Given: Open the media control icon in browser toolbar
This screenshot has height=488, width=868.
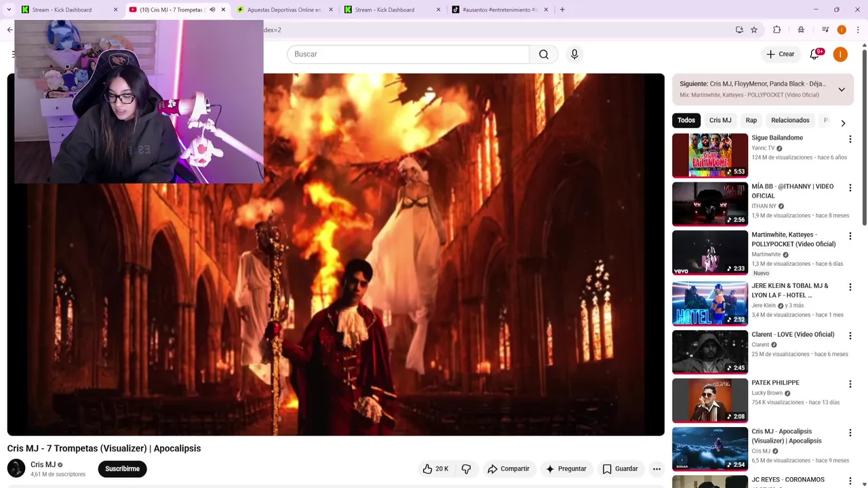Looking at the screenshot, I should click(x=825, y=30).
